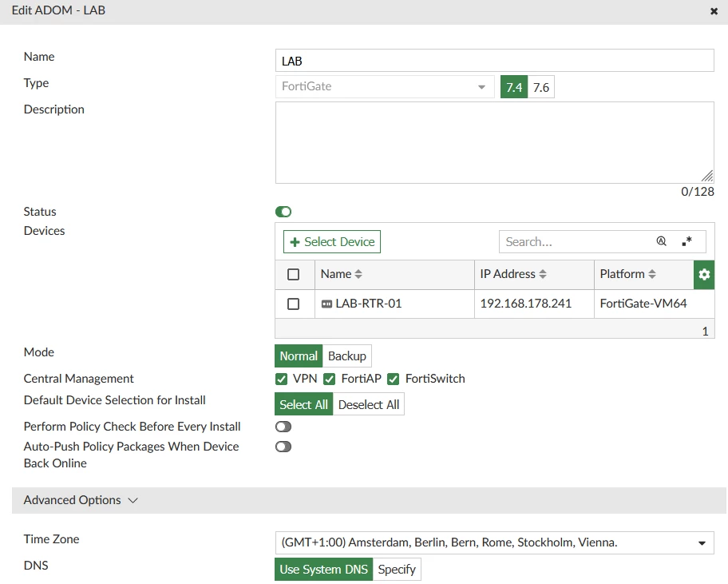728x584 pixels.
Task: Toggle the ADOM Status switch
Action: pos(283,212)
